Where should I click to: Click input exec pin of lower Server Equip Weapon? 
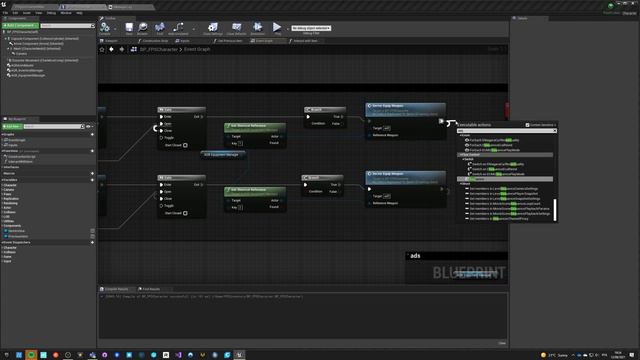pos(369,189)
